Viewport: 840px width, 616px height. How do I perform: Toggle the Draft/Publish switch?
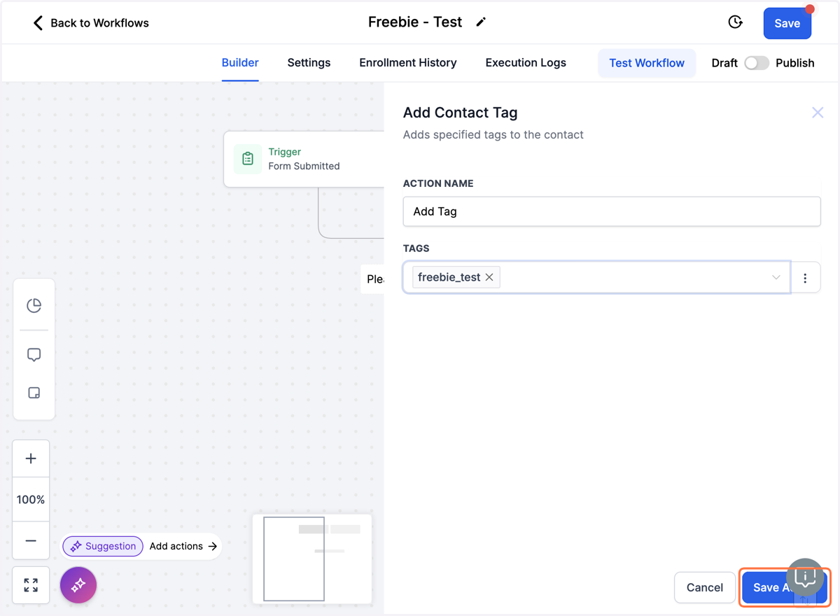[x=756, y=63]
